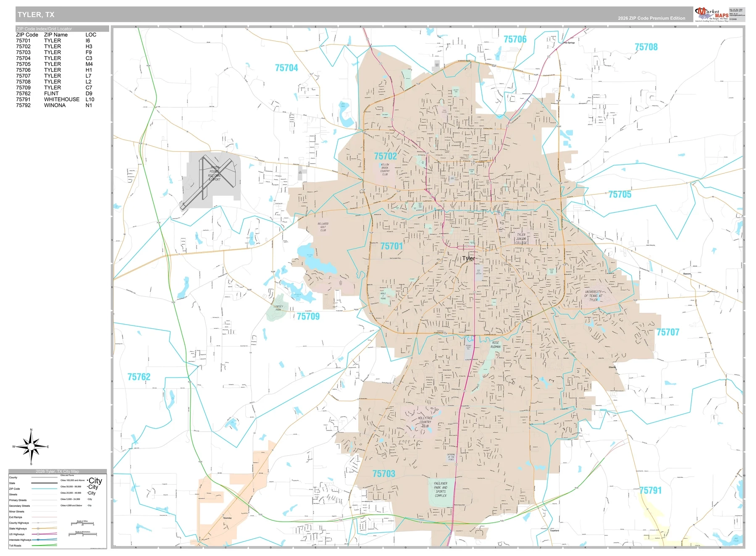
Task: Click the 75703 label on the map
Action: point(383,474)
